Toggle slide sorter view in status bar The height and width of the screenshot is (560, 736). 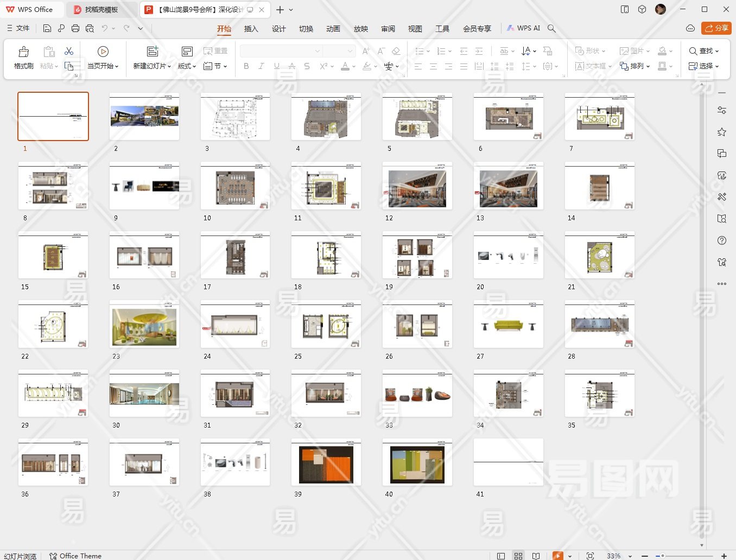(518, 556)
